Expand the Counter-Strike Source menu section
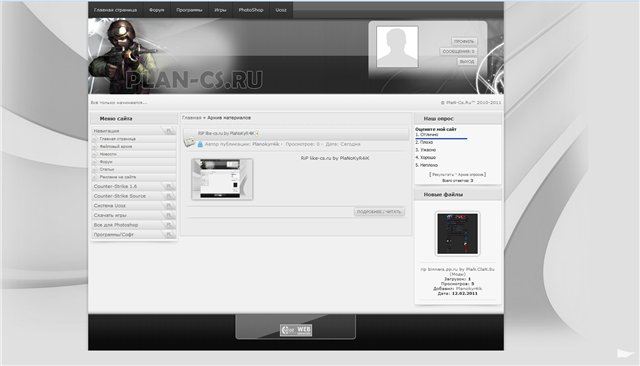Screen dimensions: 640x366 click(134, 196)
